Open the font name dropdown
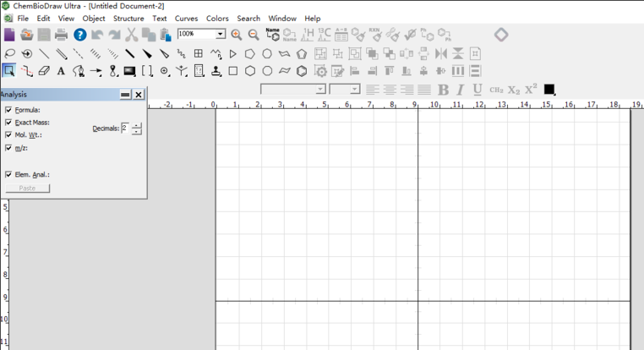644x350 pixels. (293, 89)
